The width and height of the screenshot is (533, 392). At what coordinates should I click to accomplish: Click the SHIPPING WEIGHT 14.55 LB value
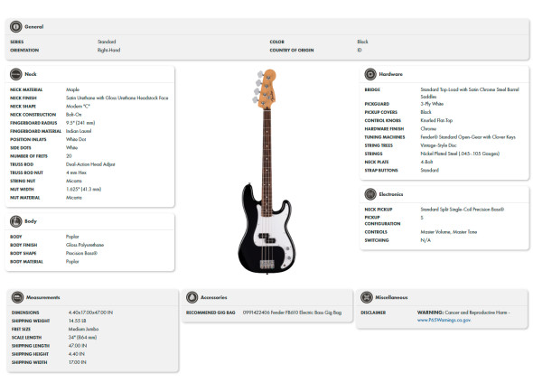pos(77,321)
